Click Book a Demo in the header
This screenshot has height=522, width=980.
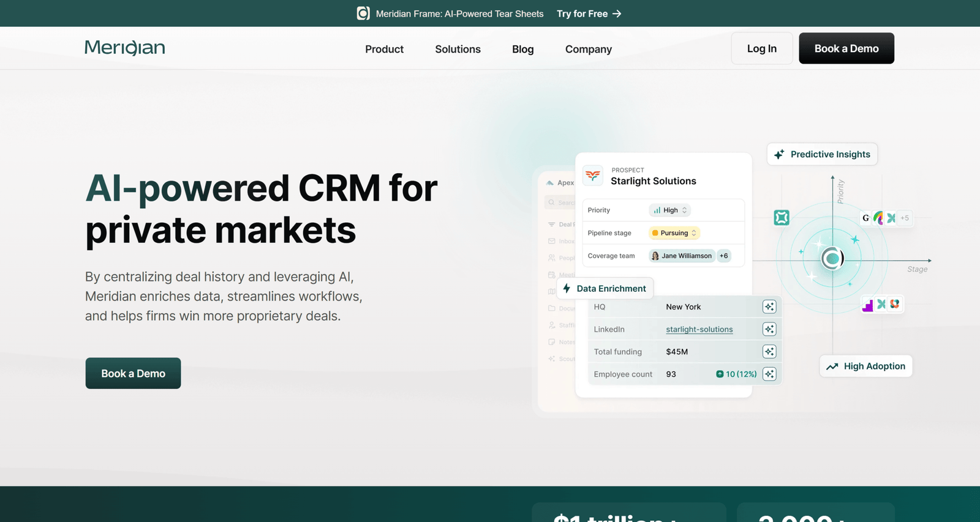[846, 48]
